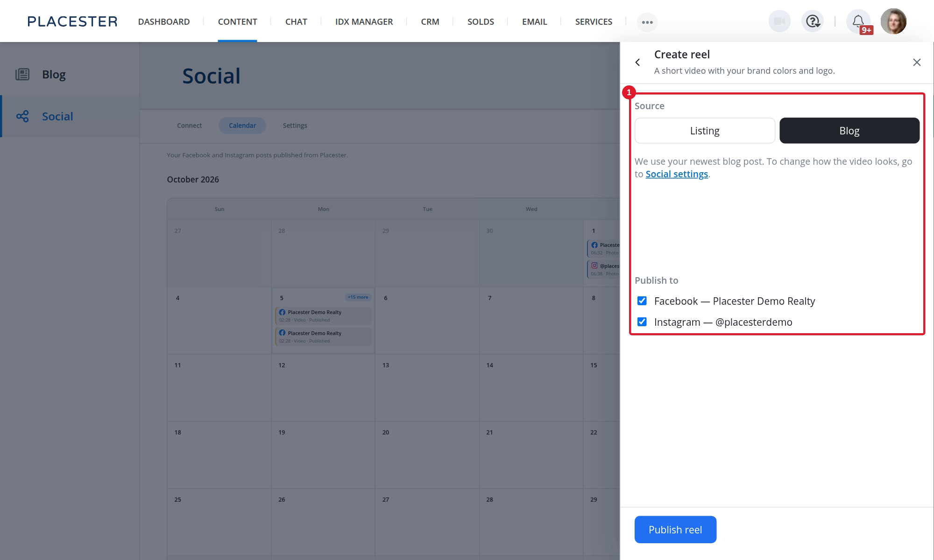Open the notifications bell
The width and height of the screenshot is (934, 560).
pos(858,21)
